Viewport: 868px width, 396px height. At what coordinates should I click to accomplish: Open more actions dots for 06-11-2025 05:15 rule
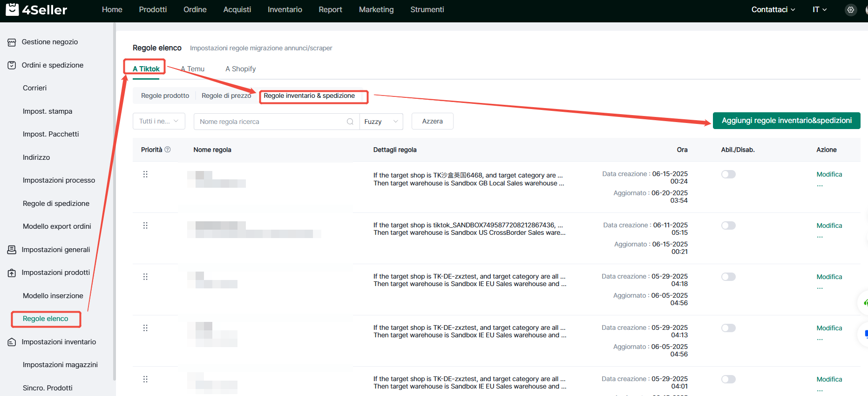[820, 237]
